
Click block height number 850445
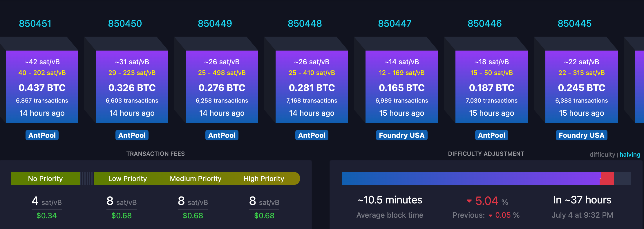click(575, 24)
